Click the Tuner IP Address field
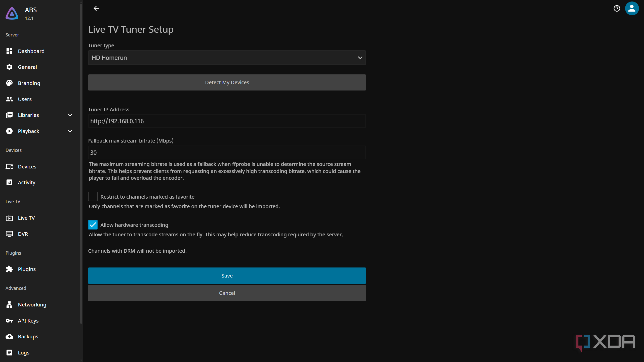This screenshot has height=362, width=644. coord(227,121)
